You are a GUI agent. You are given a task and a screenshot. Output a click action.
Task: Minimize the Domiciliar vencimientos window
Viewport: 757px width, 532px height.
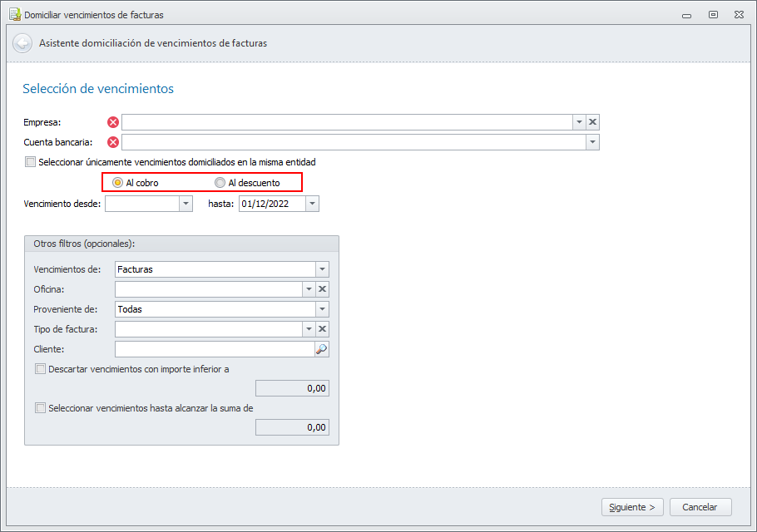point(686,16)
